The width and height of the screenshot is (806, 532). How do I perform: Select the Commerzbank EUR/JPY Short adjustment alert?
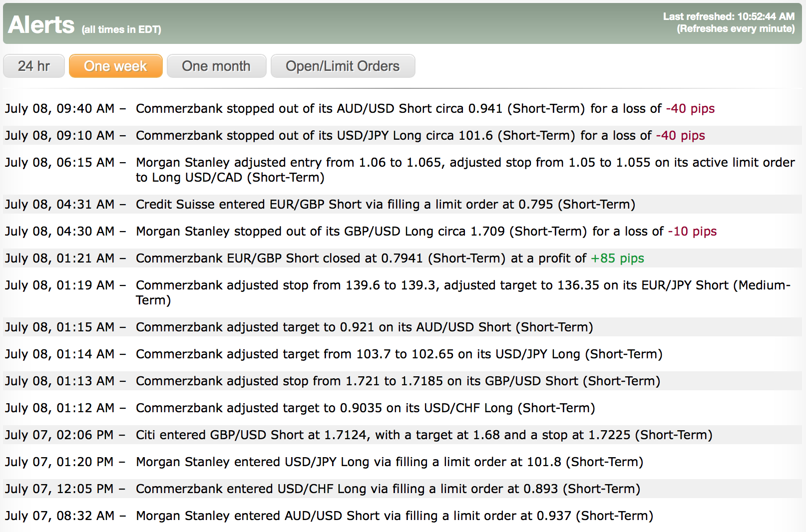[x=462, y=285]
